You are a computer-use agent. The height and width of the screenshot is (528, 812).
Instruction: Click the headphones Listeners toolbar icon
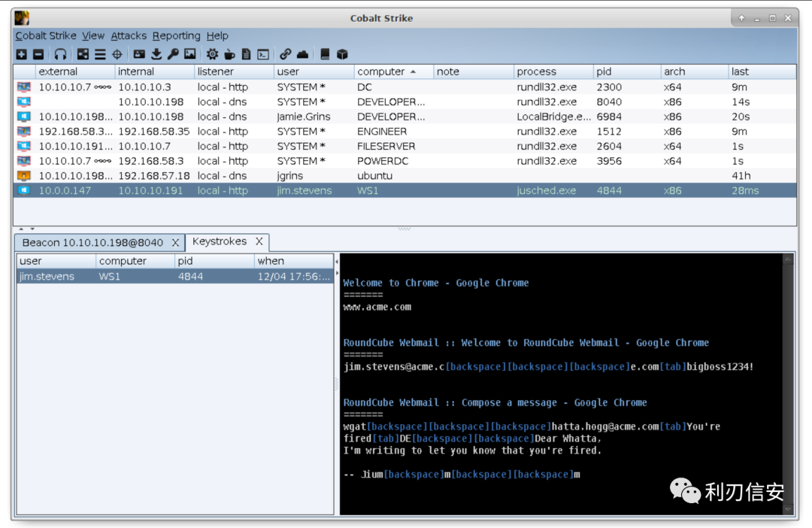pyautogui.click(x=61, y=54)
